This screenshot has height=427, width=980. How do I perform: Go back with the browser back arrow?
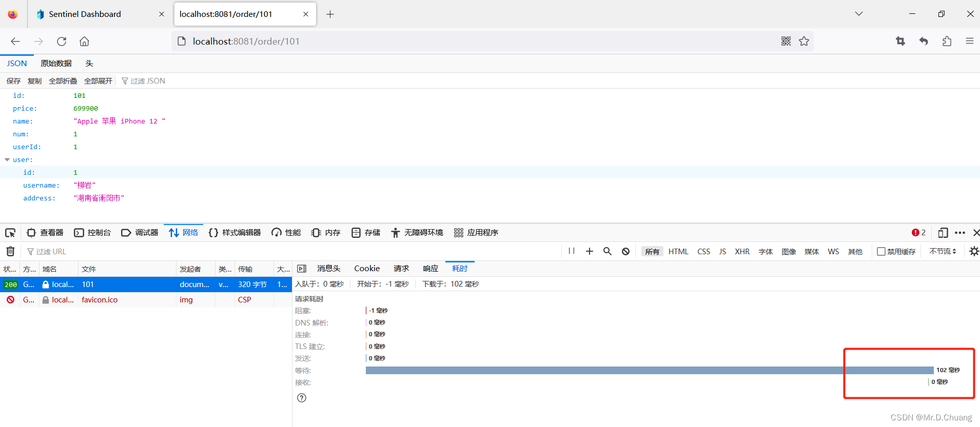(x=15, y=42)
